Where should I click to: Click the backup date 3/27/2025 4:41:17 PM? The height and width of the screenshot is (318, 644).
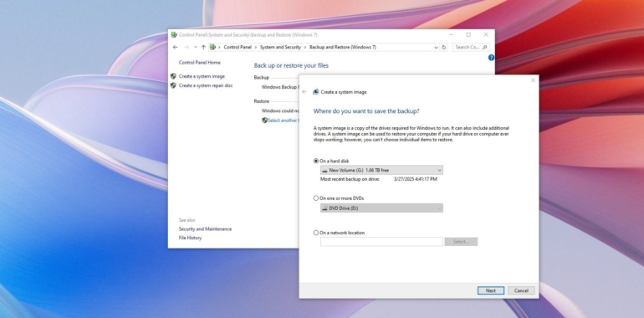click(x=416, y=180)
